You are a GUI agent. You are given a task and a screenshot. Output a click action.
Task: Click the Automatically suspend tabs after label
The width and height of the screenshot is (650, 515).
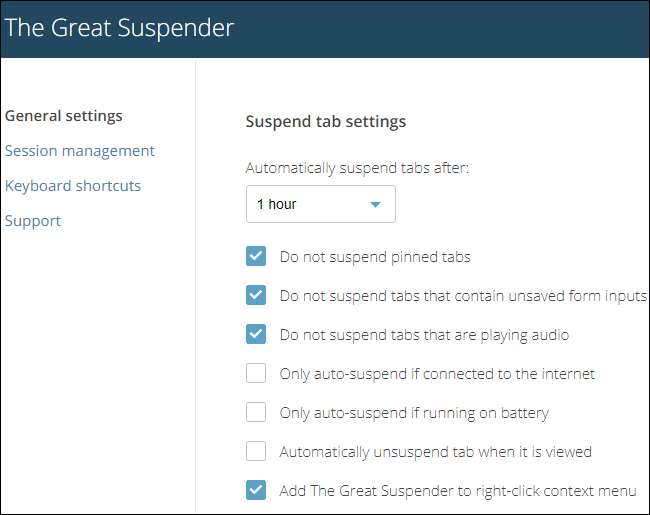click(357, 168)
